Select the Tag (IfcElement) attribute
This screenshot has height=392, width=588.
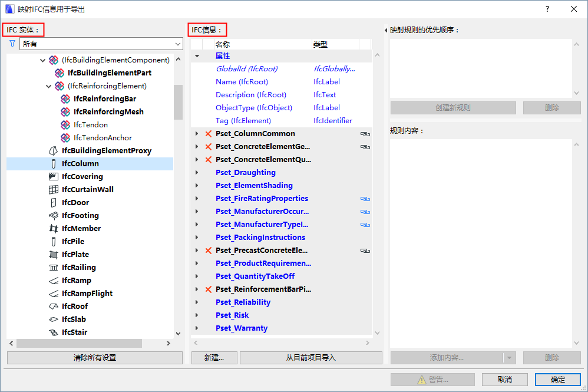[243, 121]
